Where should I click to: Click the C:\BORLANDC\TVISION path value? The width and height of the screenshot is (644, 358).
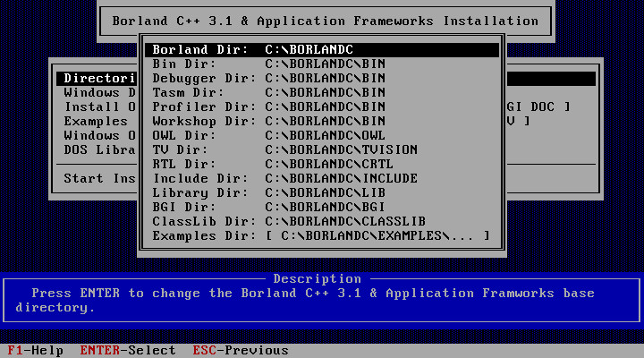click(342, 150)
